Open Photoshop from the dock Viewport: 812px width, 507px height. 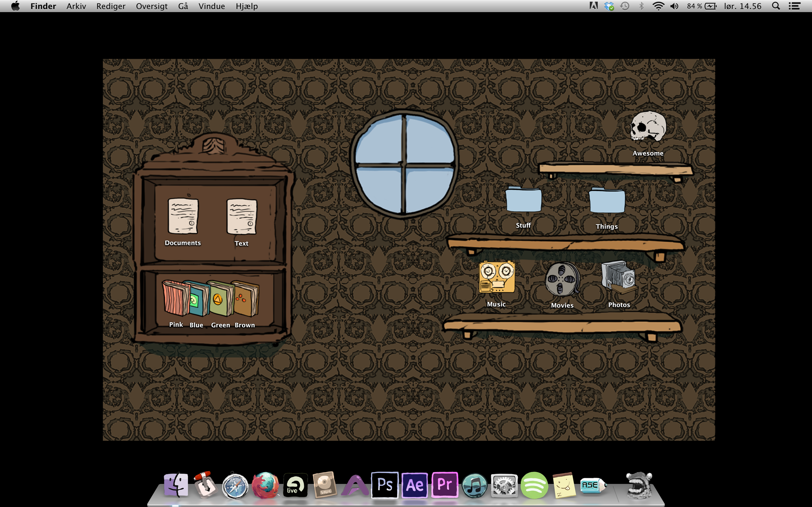pyautogui.click(x=385, y=485)
